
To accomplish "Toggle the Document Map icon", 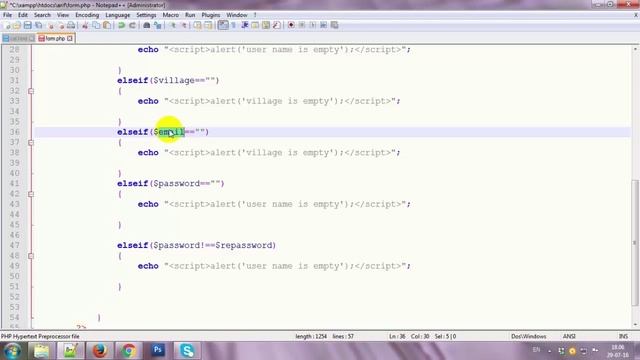I will 266,25.
